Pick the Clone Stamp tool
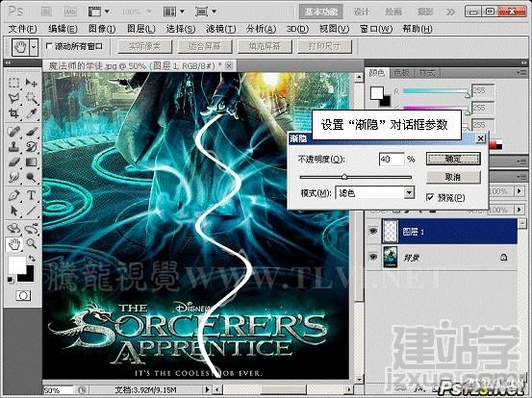The height and width of the screenshot is (398, 532). click(13, 146)
